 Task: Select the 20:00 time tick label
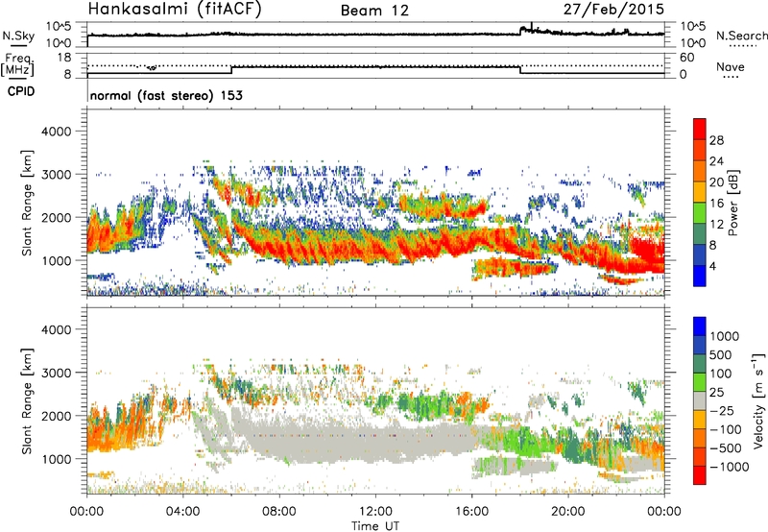coord(568,512)
